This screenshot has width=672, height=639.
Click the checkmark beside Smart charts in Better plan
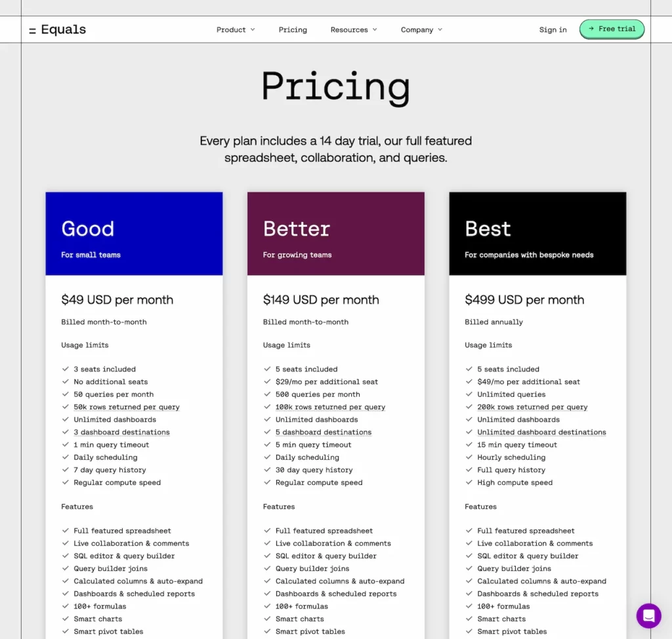point(267,619)
